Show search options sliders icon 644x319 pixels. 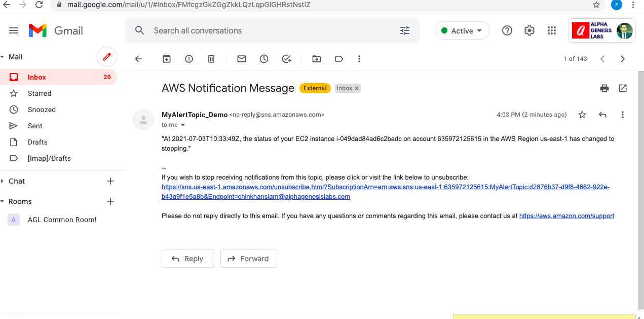point(405,30)
